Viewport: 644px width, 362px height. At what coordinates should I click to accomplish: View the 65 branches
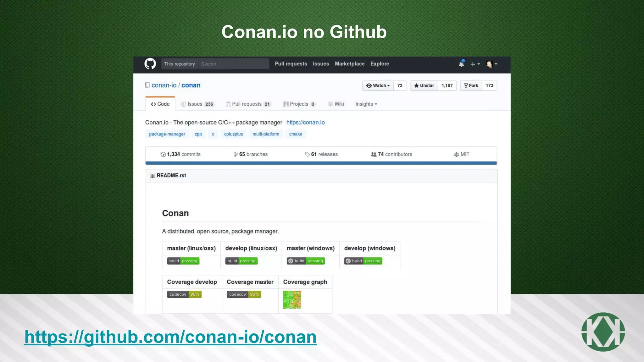251,154
